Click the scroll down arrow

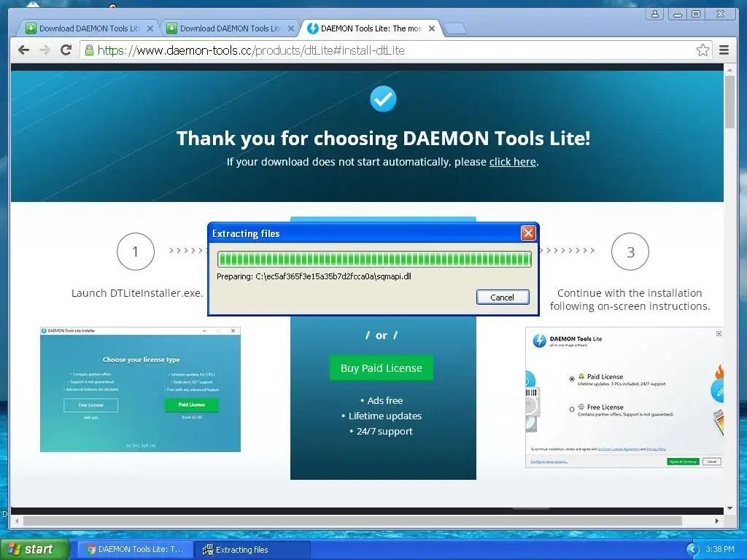[x=729, y=508]
